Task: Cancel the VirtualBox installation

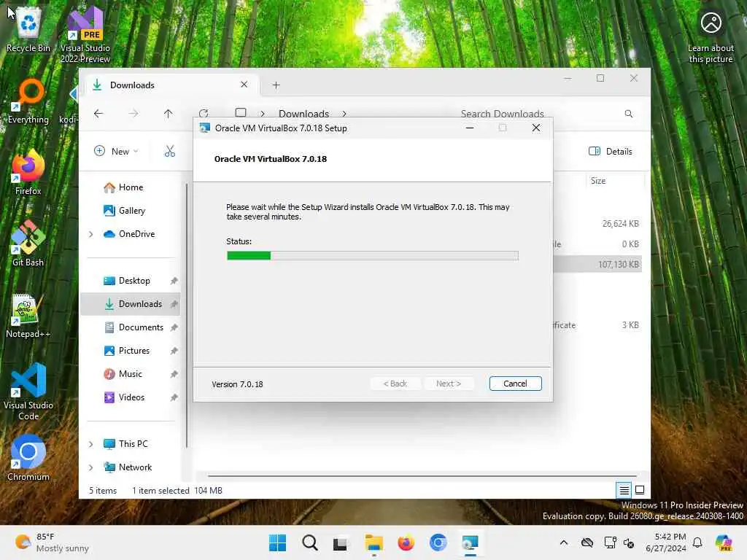Action: coord(515,384)
